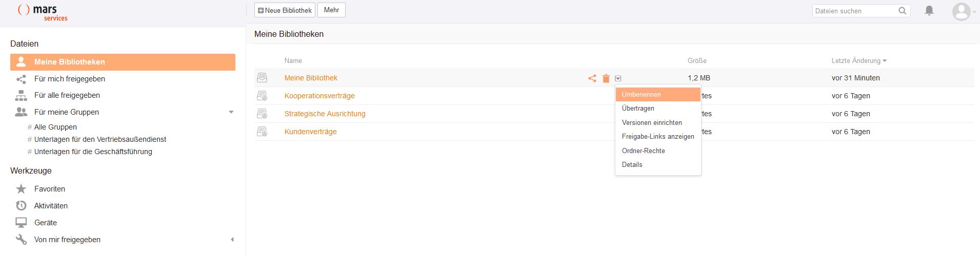Select Umbenennen from the context menu

tap(641, 95)
